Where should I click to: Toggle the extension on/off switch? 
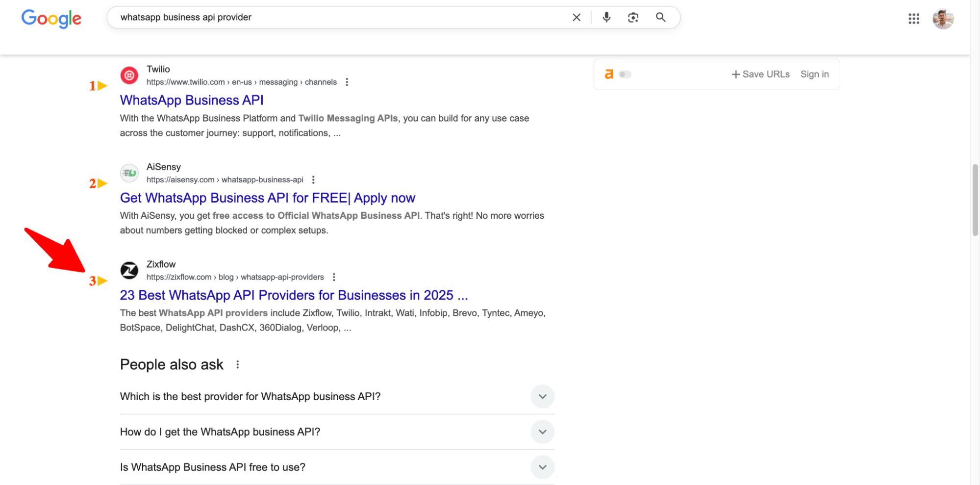tap(625, 75)
